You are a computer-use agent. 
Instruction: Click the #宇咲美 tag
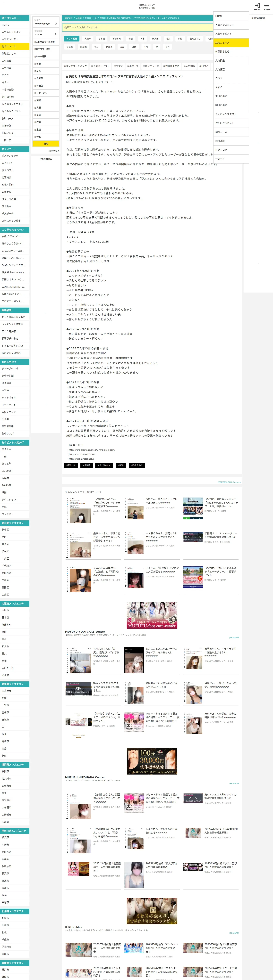click(87, 465)
